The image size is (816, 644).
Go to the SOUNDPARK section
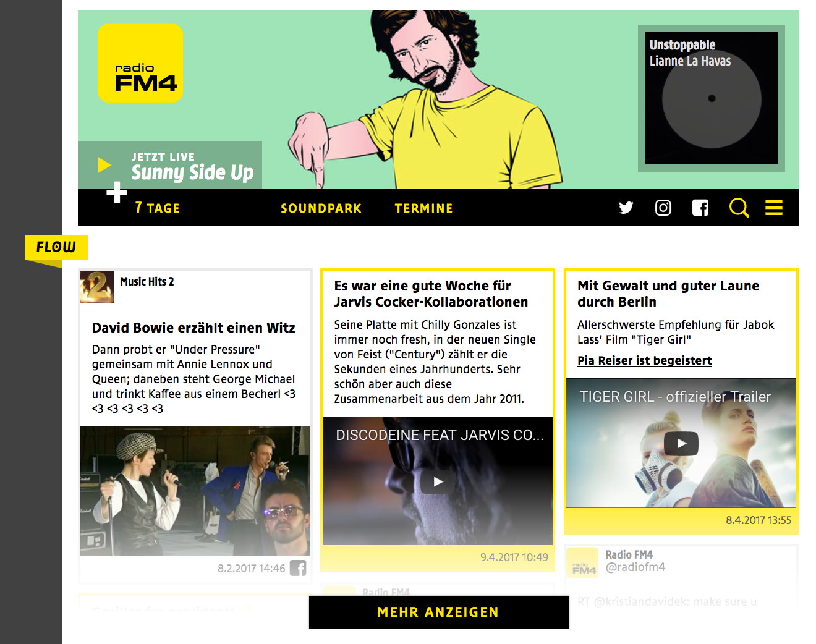[321, 208]
